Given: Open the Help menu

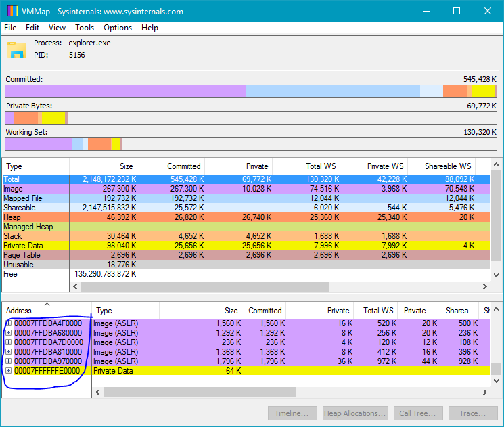Looking at the screenshot, I should tap(150, 28).
